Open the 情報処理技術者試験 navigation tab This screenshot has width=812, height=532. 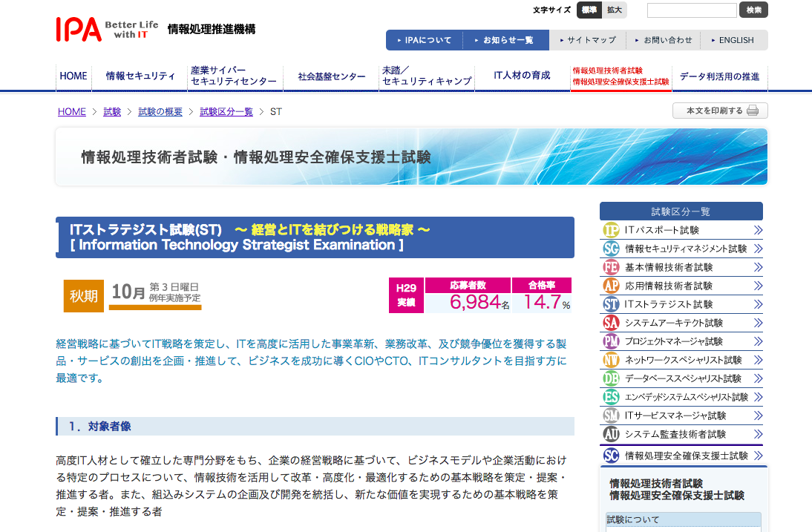point(621,76)
